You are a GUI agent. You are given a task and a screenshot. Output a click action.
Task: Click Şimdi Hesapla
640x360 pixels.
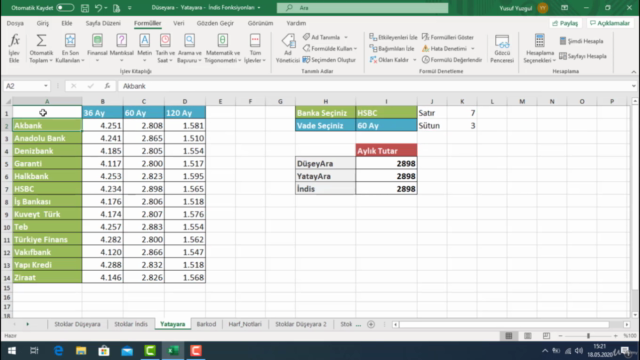pos(581,41)
